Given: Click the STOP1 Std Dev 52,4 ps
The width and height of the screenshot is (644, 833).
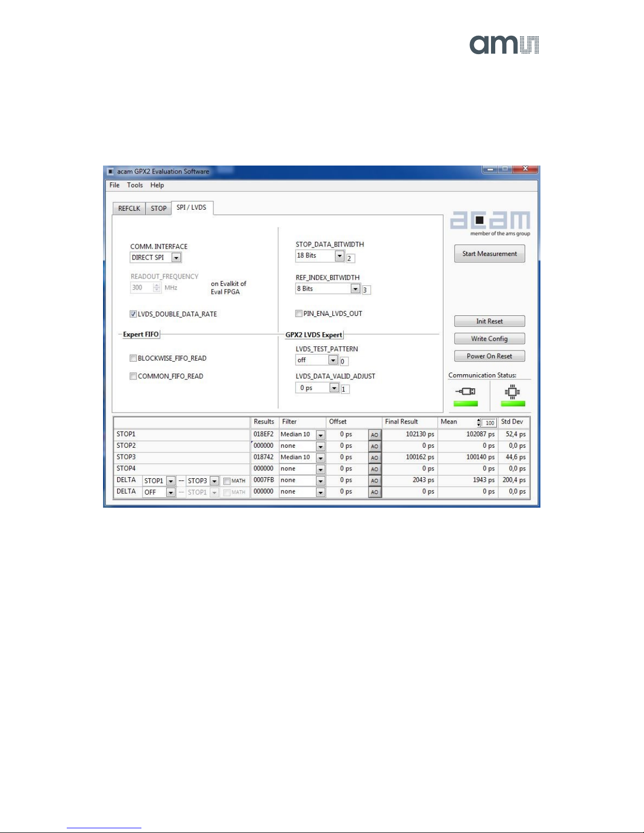Looking at the screenshot, I should pos(516,434).
